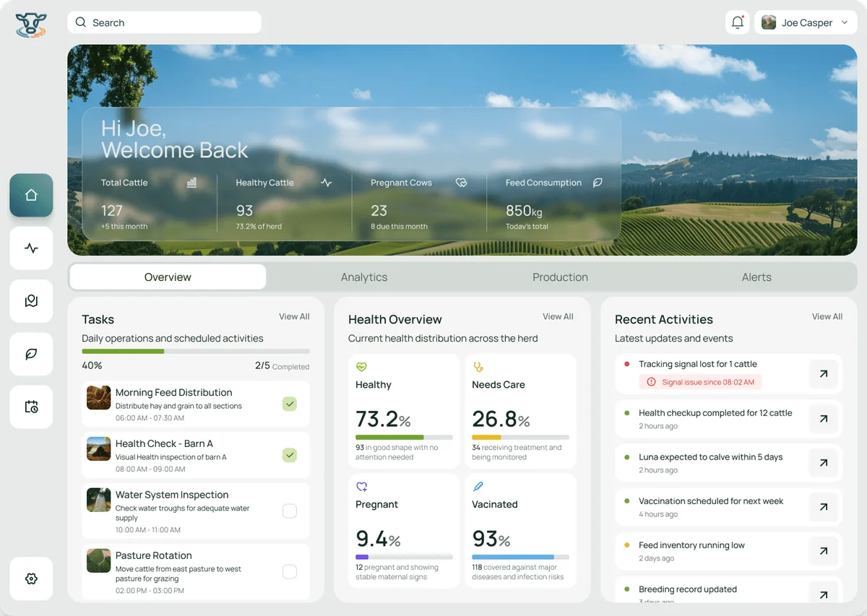867x616 pixels.
Task: Click Health Check - Barn A thumbnail
Action: tap(99, 448)
